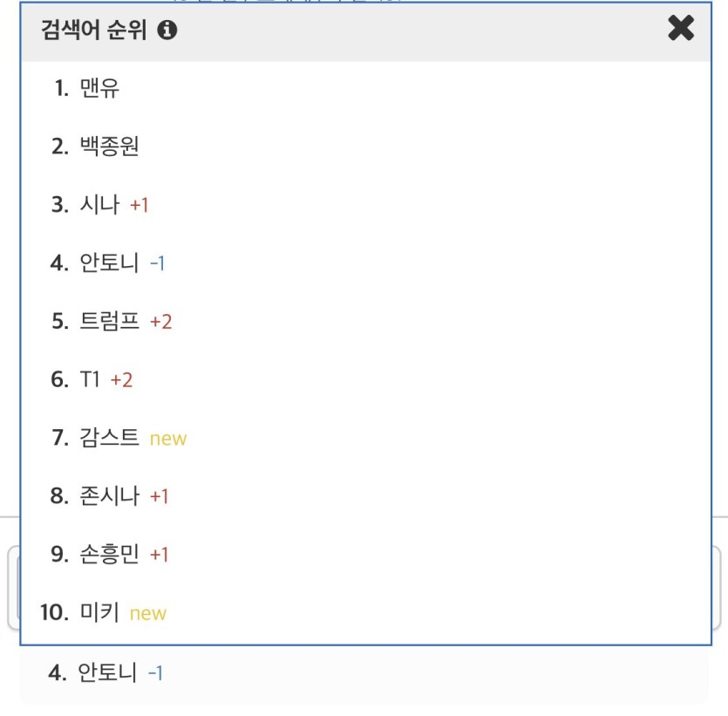Click the yellow new label beside 감스트

point(168,439)
